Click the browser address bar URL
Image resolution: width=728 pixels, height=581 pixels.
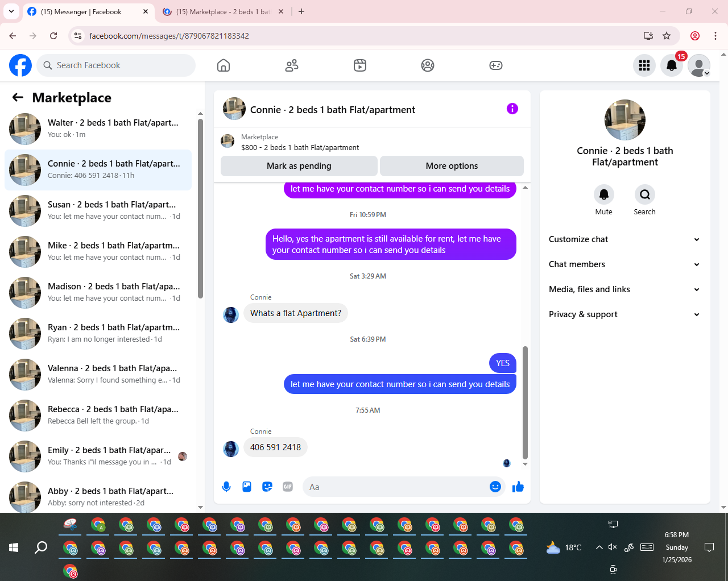tap(169, 36)
